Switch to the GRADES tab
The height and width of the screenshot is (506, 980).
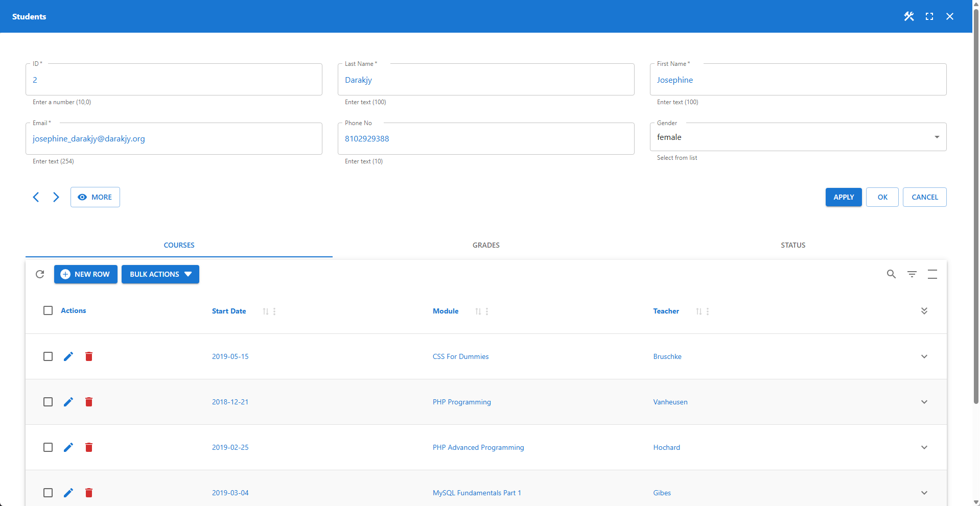(x=485, y=245)
